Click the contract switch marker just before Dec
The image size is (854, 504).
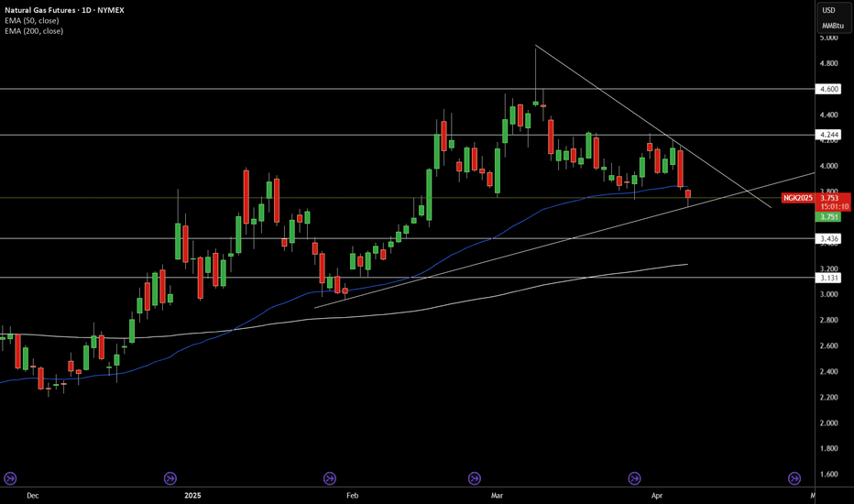coord(10,478)
